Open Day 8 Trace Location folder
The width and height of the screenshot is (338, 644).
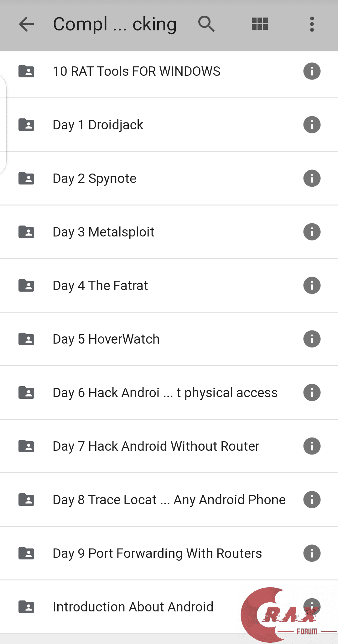tap(169, 500)
